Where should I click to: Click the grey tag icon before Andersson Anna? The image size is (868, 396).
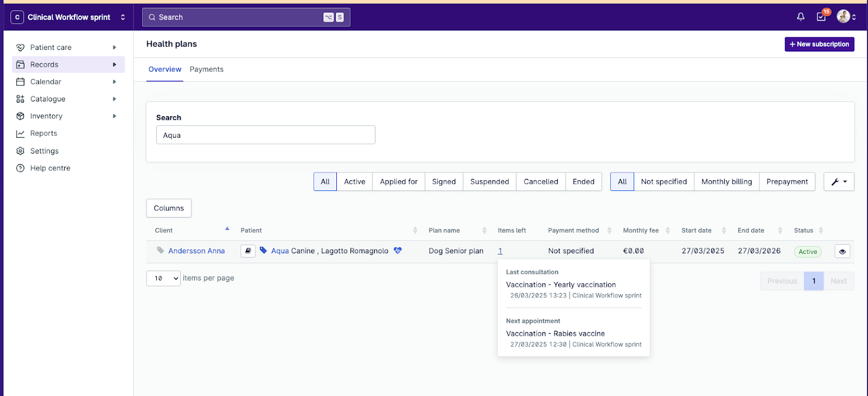(161, 251)
